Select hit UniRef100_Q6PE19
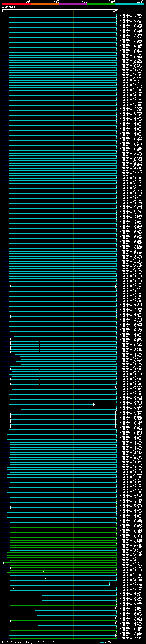 tap(131, 480)
